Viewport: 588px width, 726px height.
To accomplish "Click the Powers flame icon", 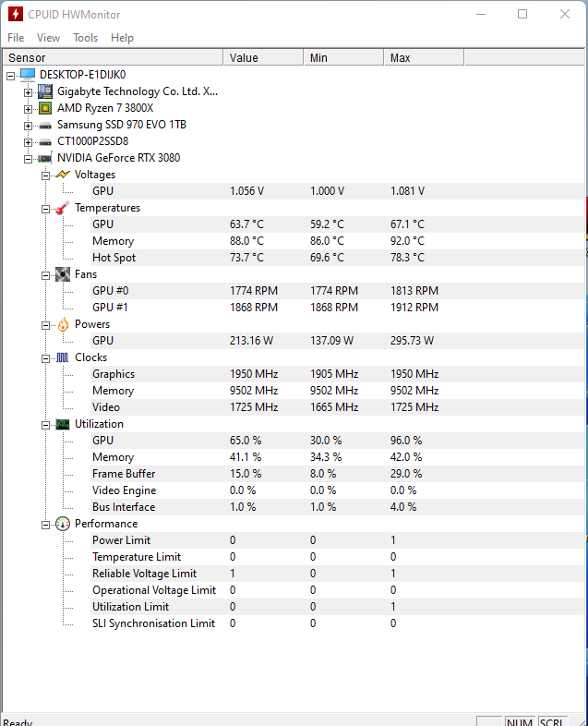I will pyautogui.click(x=63, y=324).
